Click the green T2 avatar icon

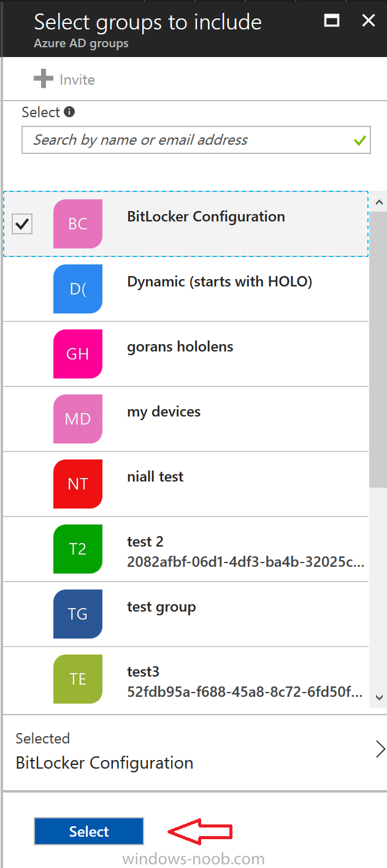[78, 549]
